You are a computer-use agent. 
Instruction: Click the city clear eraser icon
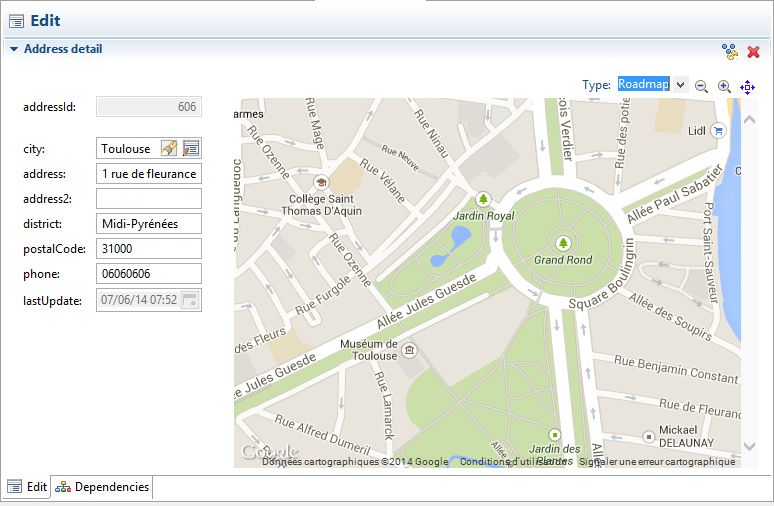[169, 148]
